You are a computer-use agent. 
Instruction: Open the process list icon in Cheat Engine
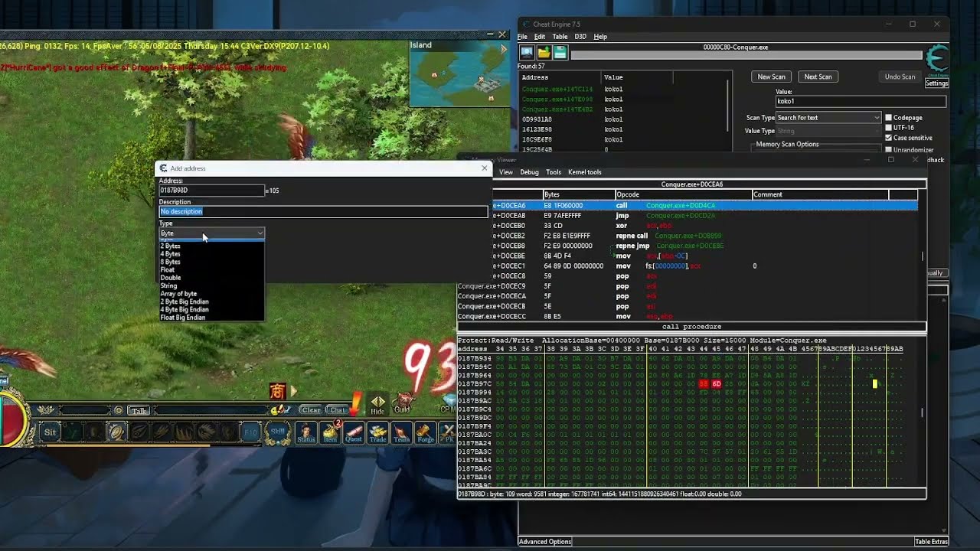click(x=527, y=52)
